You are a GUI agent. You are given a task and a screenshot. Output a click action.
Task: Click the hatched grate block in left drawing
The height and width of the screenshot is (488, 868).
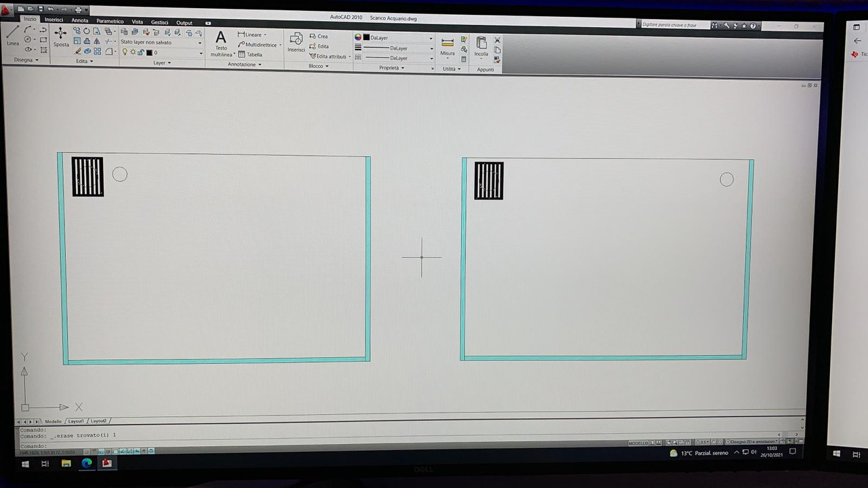87,177
